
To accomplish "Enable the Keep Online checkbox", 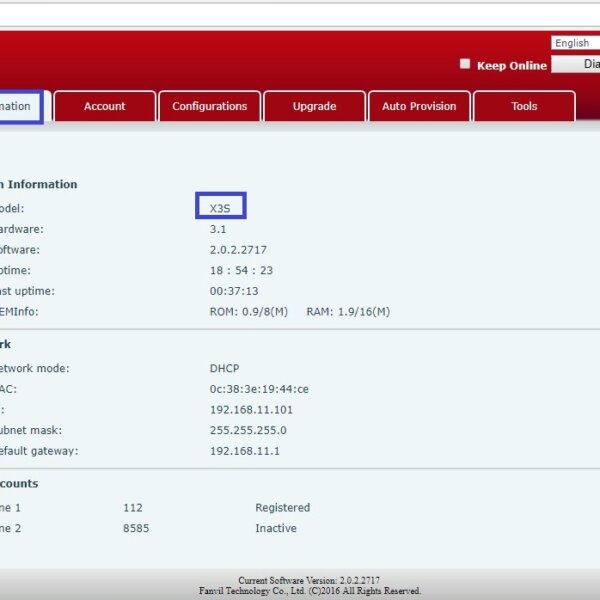I will [x=465, y=64].
